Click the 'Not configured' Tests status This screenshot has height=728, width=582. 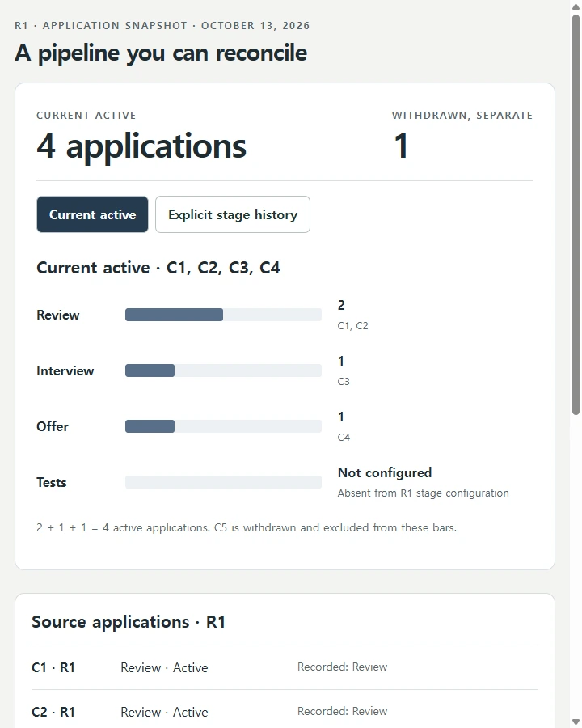click(x=384, y=472)
